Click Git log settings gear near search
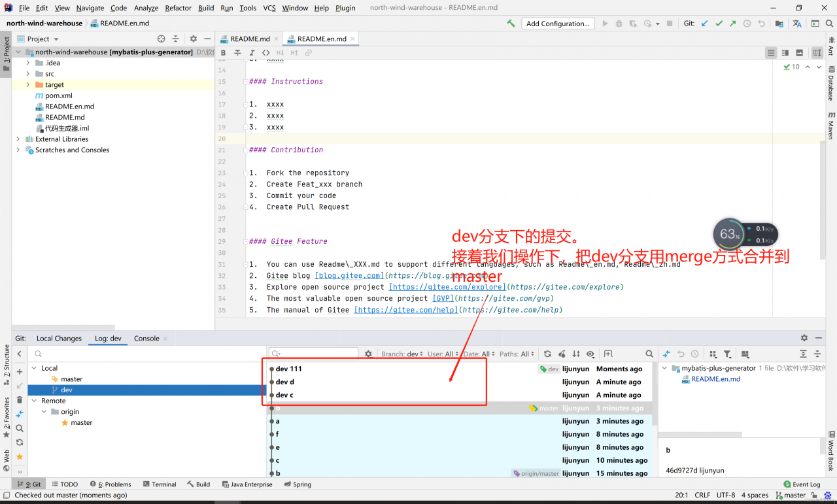Screen dimensions: 837x504 click(x=368, y=354)
